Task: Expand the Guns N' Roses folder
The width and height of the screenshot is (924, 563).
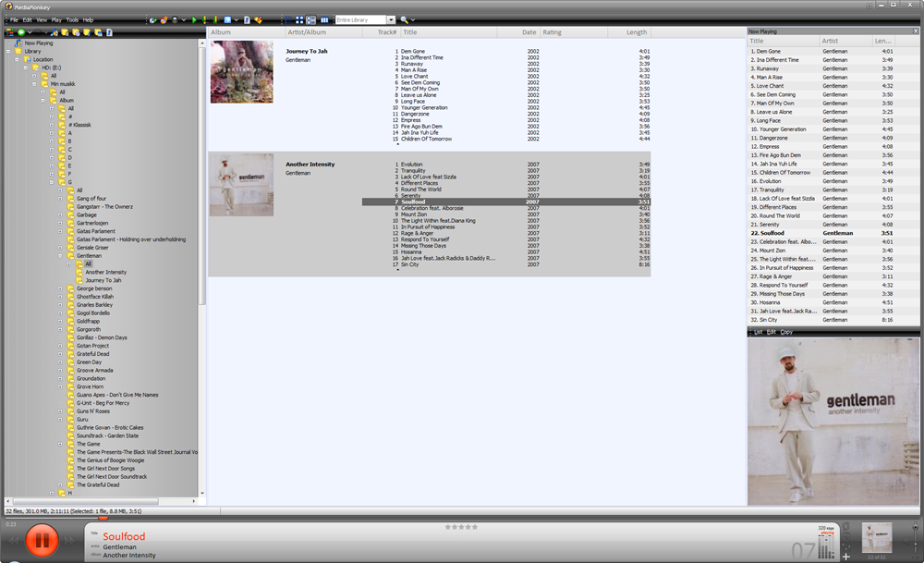Action: pos(60,411)
